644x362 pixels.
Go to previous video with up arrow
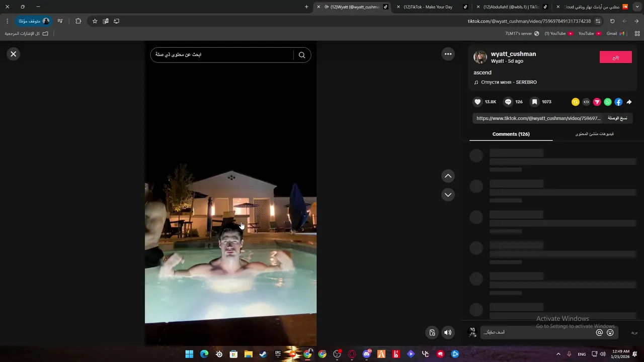(x=448, y=176)
